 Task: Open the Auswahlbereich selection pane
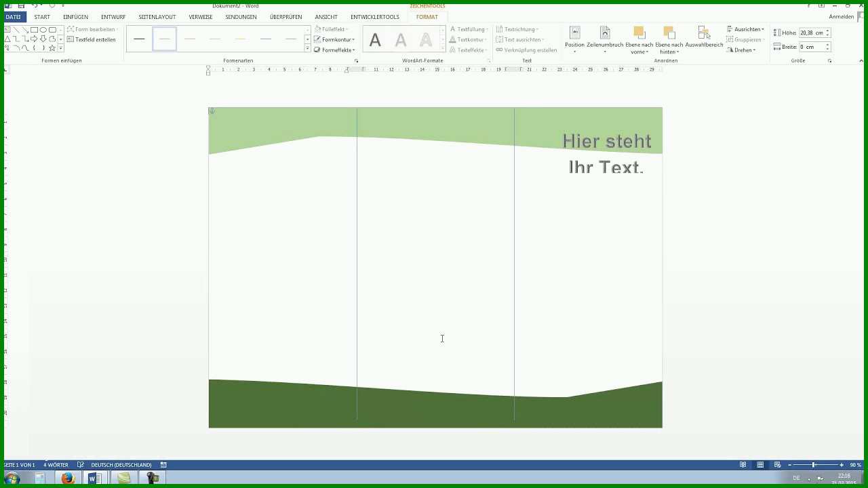(x=704, y=38)
